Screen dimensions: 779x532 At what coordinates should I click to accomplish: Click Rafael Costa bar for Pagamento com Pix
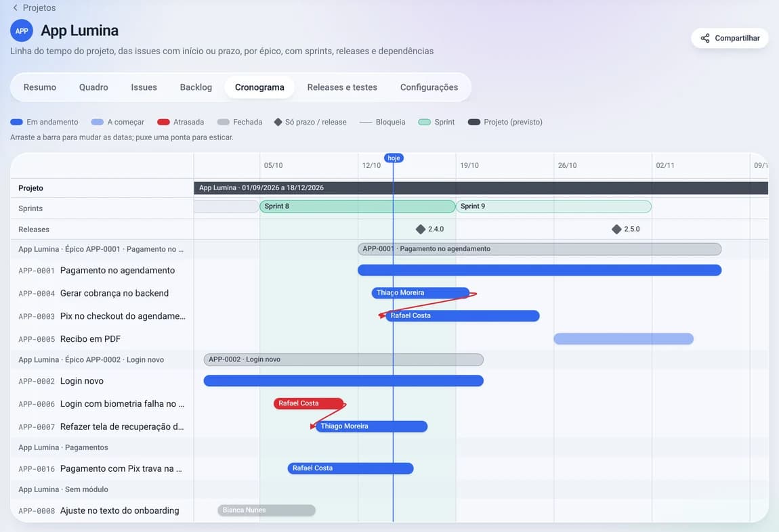[x=350, y=468]
